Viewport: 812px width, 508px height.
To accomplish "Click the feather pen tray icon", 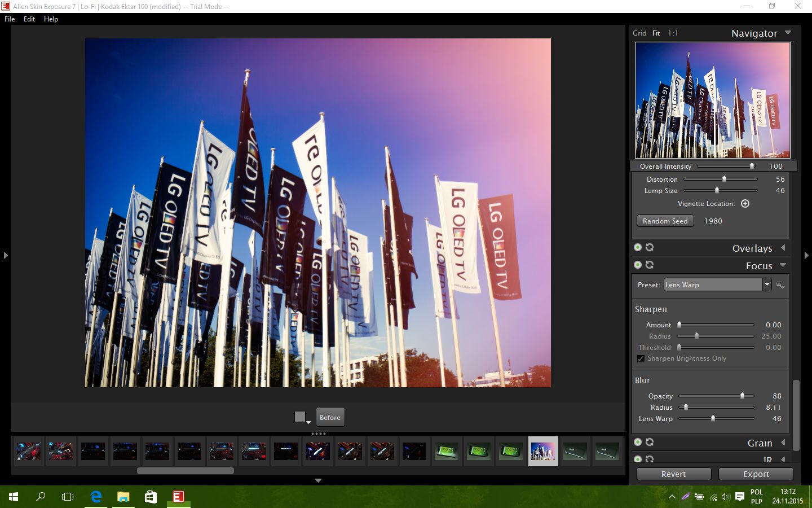I will click(685, 497).
